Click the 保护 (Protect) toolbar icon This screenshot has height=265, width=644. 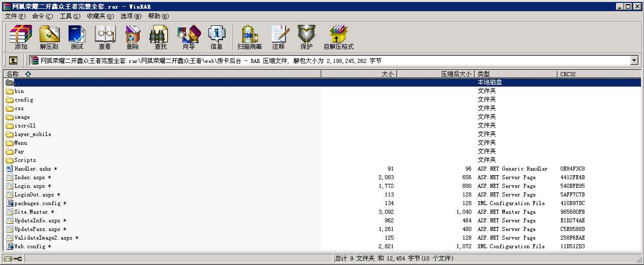coord(306,37)
